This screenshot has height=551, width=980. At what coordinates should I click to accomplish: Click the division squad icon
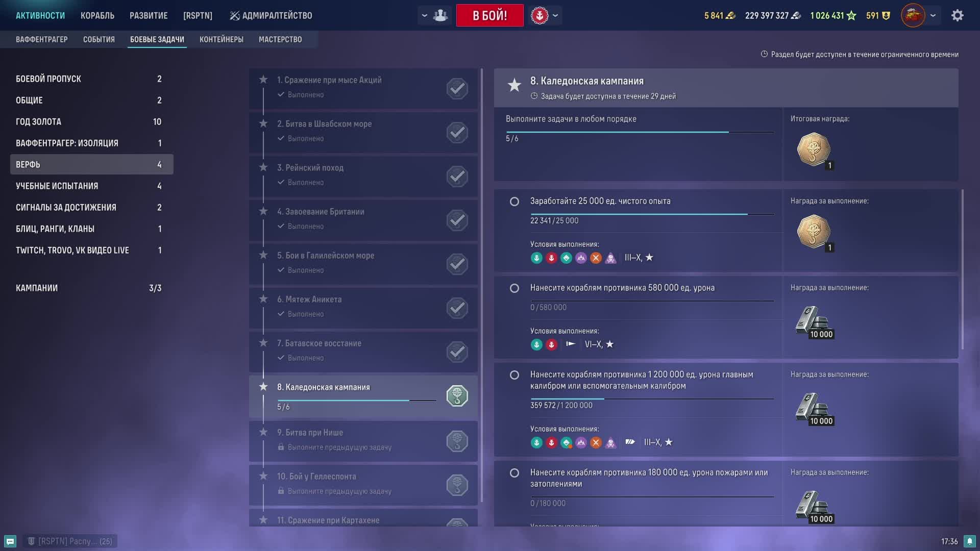[440, 15]
